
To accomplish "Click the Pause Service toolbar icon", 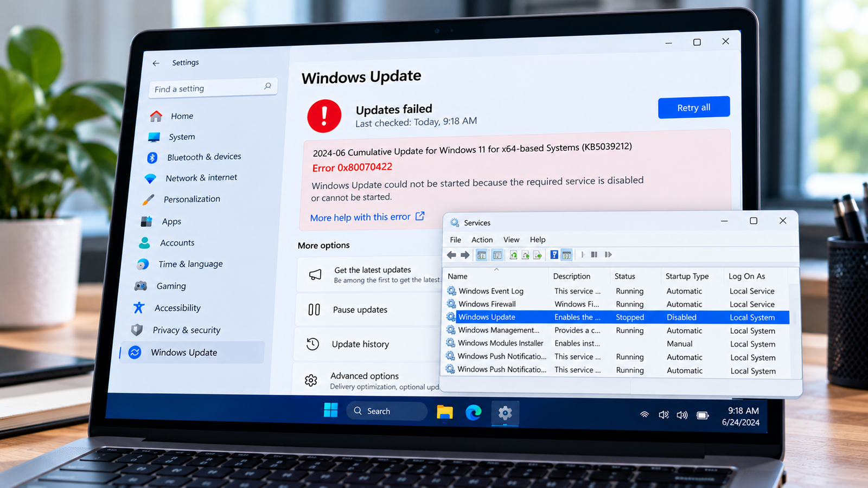I will pos(594,255).
